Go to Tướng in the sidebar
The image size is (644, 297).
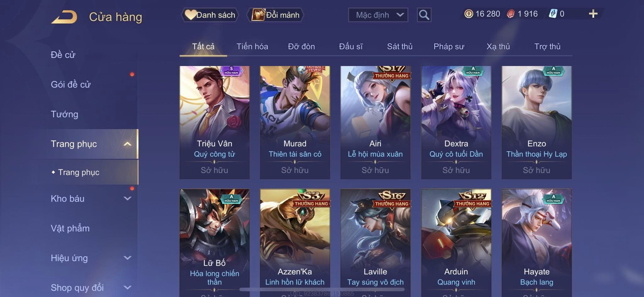click(x=64, y=114)
